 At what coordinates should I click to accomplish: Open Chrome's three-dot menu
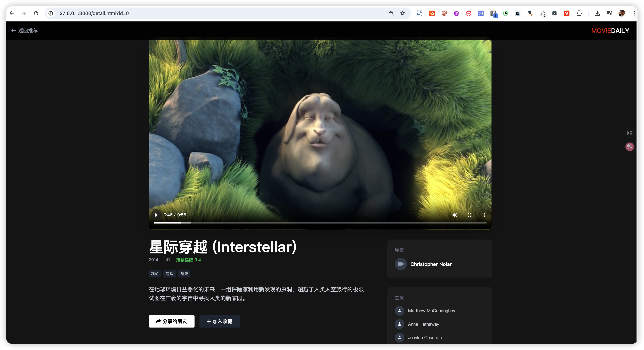(634, 13)
